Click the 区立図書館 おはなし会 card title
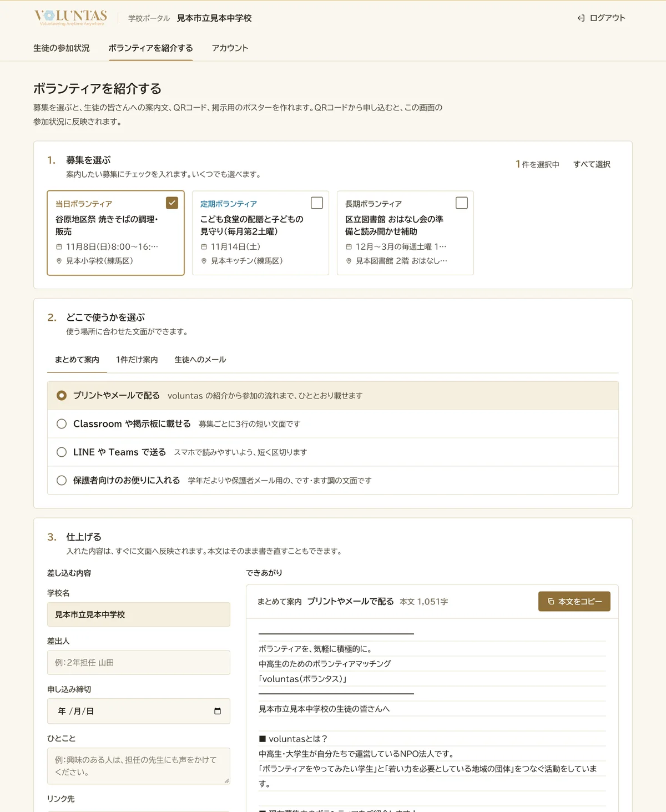This screenshot has height=812, width=666. click(395, 225)
